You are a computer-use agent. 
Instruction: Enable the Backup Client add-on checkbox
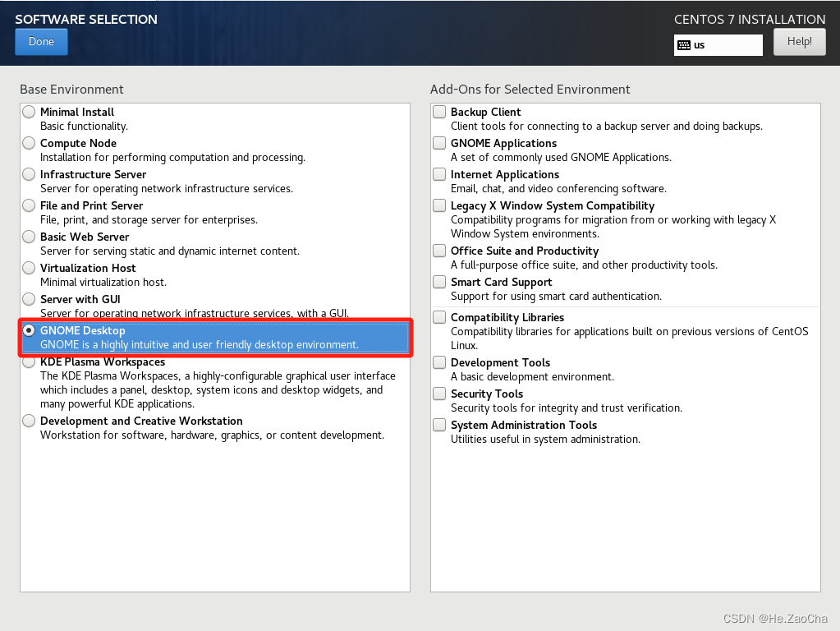pyautogui.click(x=439, y=112)
